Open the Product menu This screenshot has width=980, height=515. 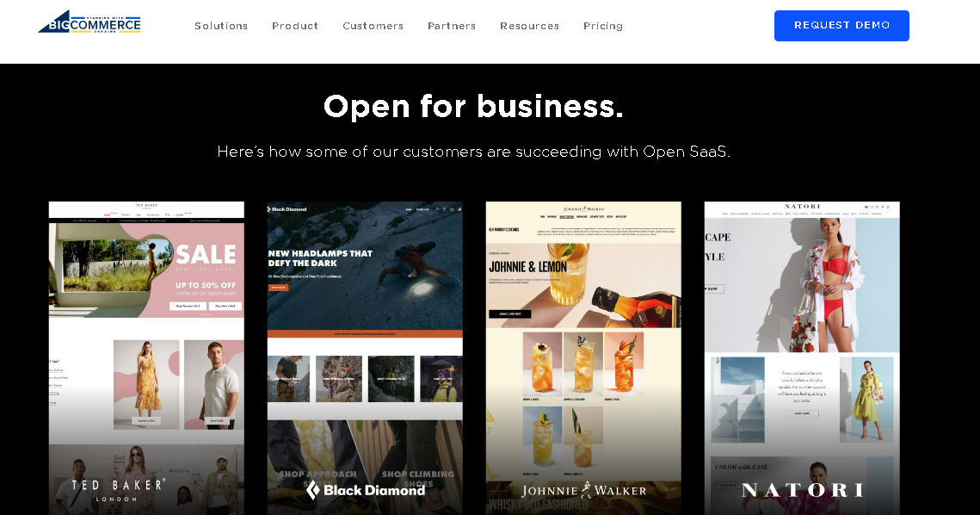tap(295, 26)
